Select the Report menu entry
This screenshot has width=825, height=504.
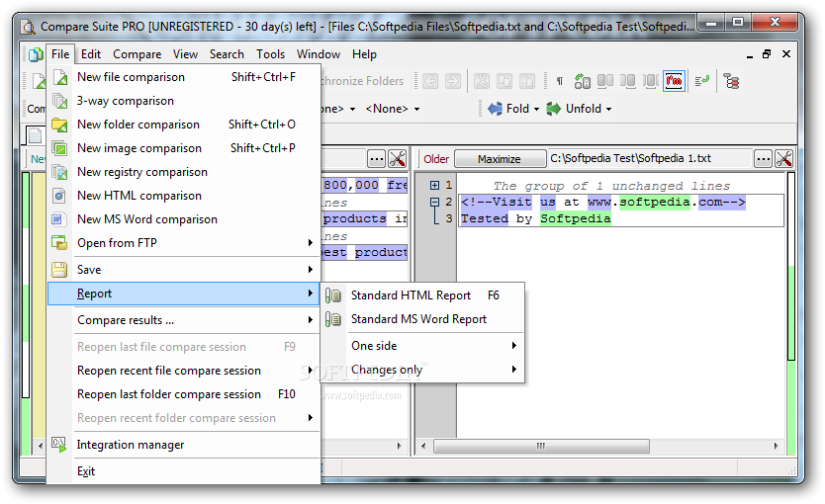pyautogui.click(x=183, y=294)
